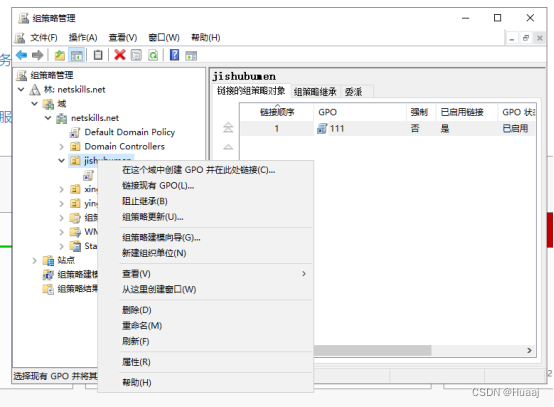
Task: Switch to the 链接的组策略对象 tab
Action: click(251, 91)
